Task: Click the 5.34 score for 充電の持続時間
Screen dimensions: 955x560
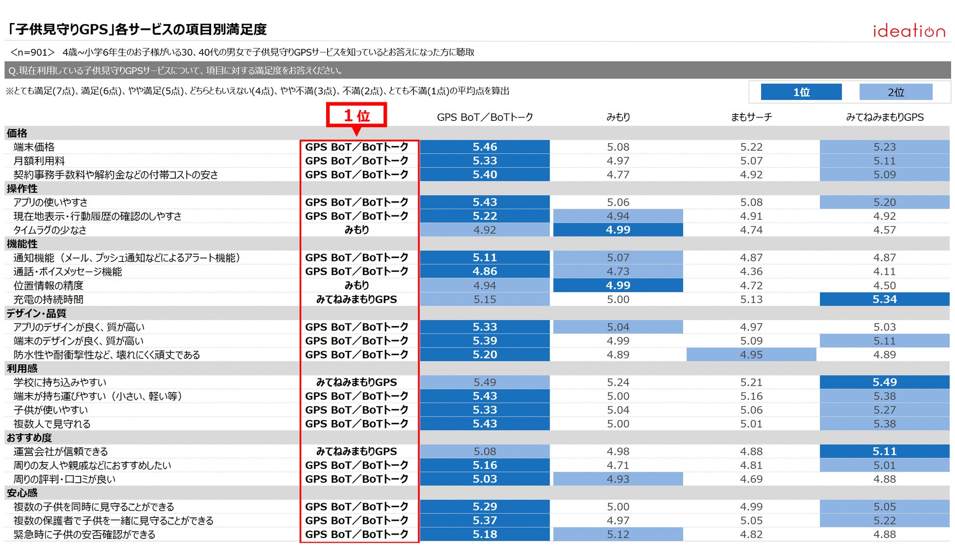Action: pos(884,299)
